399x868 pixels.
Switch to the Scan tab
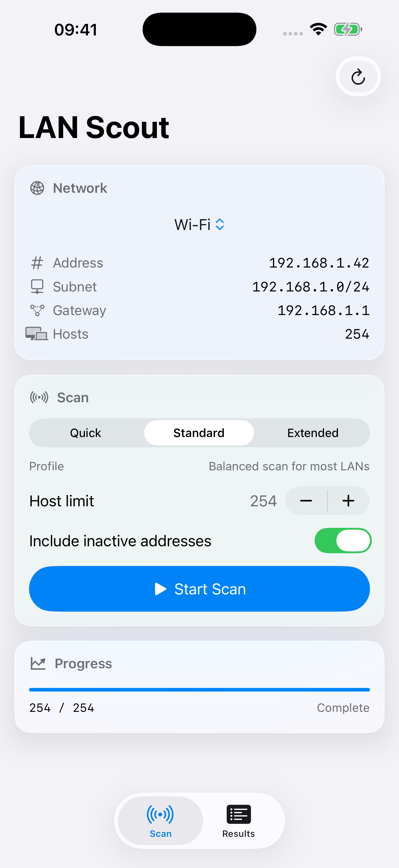(161, 821)
